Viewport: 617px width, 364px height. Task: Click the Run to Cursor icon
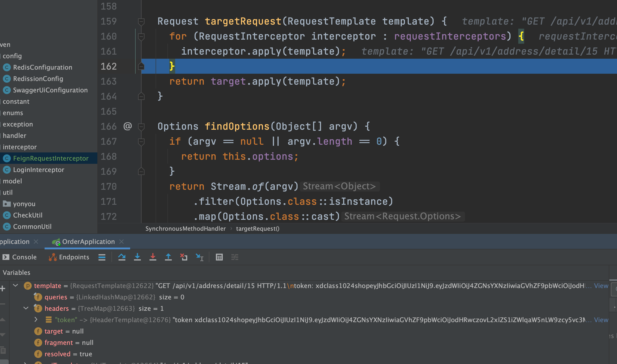pos(199,257)
